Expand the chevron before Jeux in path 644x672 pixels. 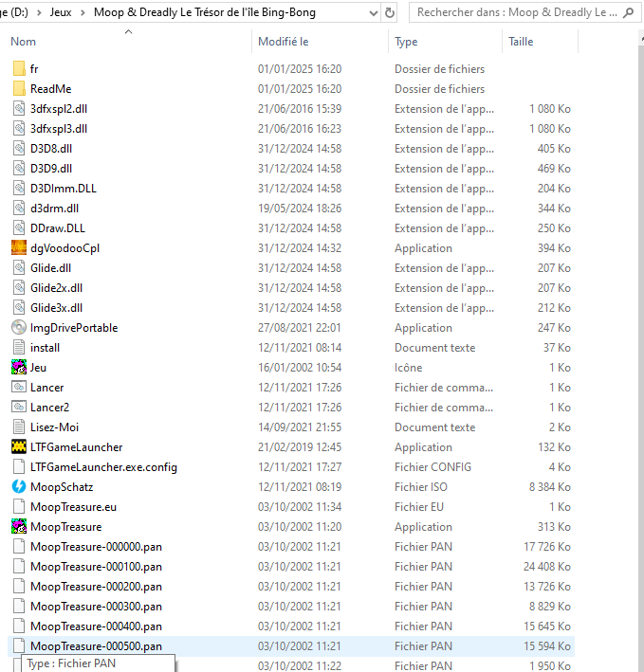pos(39,13)
